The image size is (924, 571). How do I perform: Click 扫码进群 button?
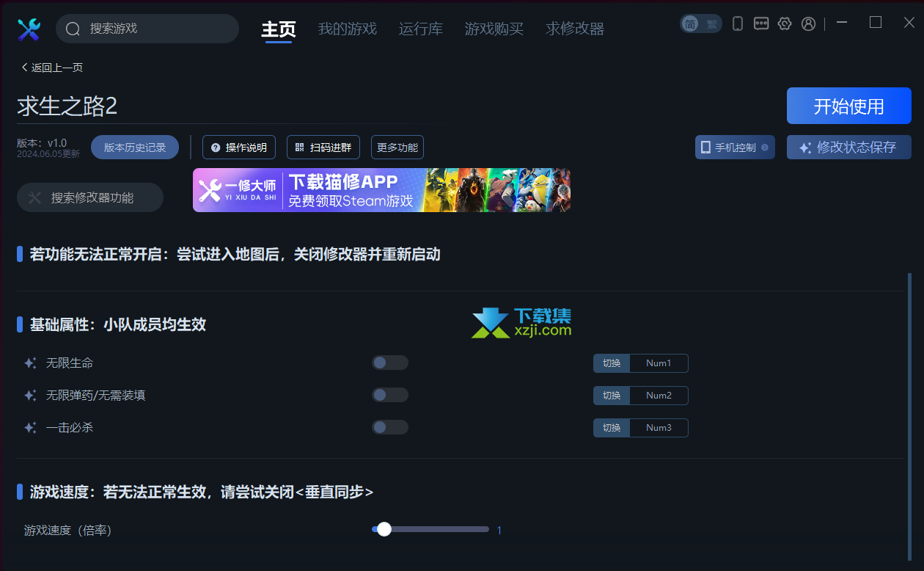323,147
